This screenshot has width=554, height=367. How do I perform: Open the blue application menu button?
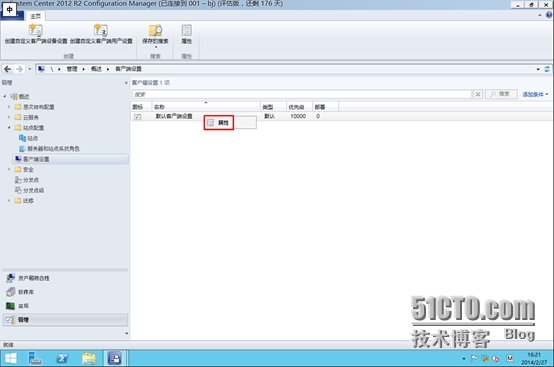click(x=12, y=16)
